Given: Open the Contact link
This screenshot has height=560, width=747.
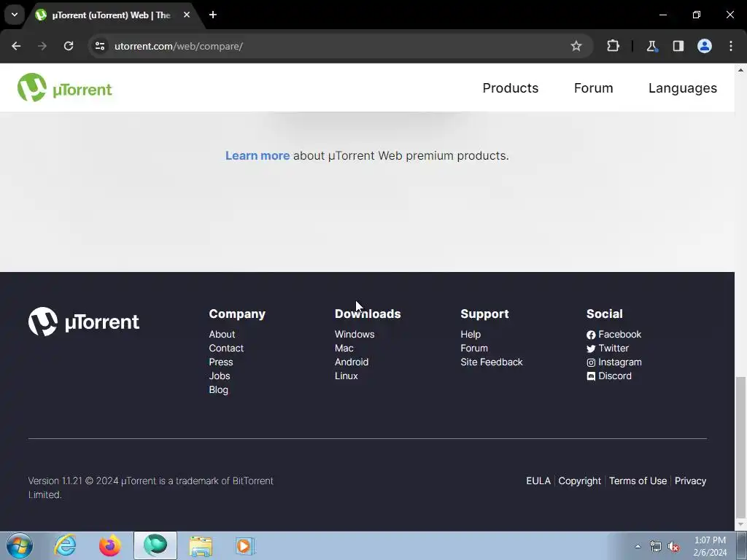Looking at the screenshot, I should [226, 348].
